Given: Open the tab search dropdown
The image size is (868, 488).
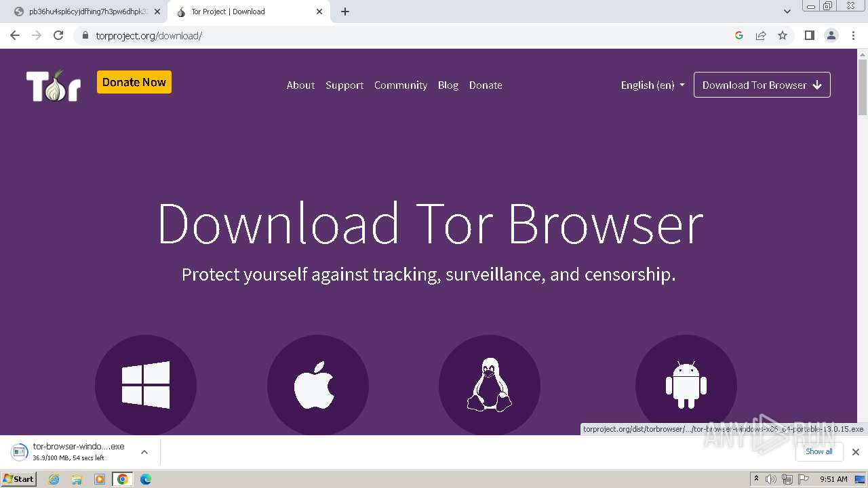Looking at the screenshot, I should [x=787, y=12].
